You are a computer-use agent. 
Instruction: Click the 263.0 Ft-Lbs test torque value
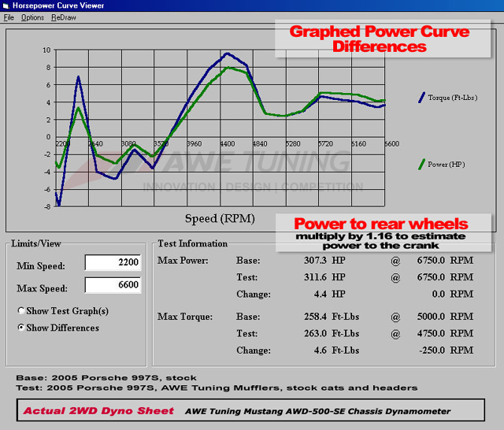click(x=332, y=333)
